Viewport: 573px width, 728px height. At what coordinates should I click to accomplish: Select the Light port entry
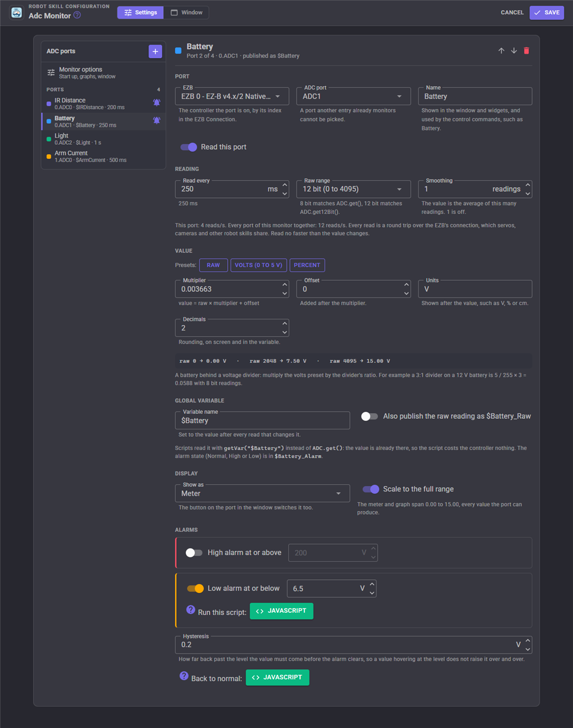[x=104, y=139]
